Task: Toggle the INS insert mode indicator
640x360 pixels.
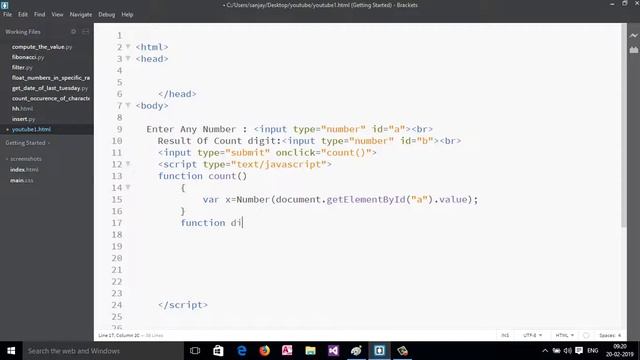Action: coord(505,335)
